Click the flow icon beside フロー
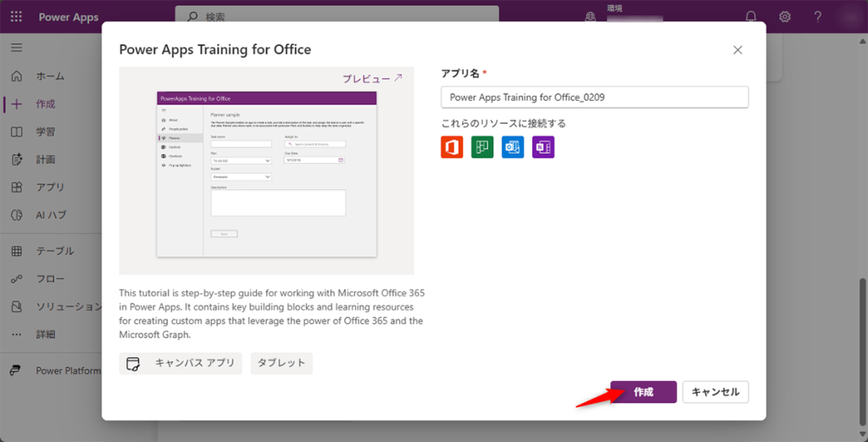Viewport: 868px width, 442px height. click(17, 278)
